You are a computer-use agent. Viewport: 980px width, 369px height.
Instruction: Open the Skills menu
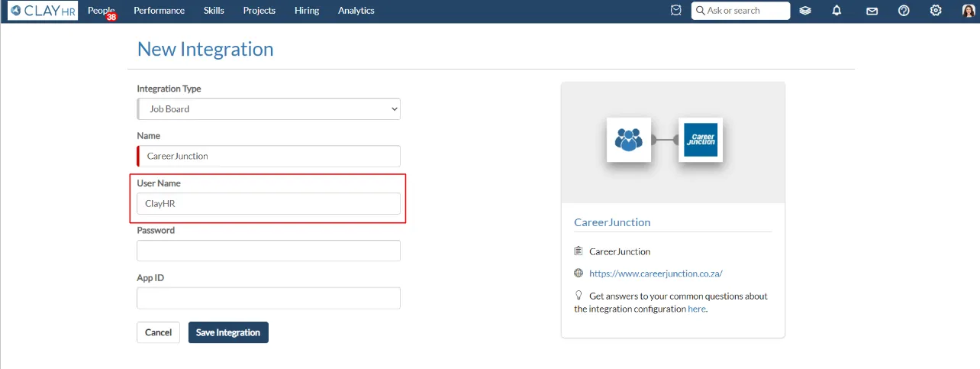214,11
